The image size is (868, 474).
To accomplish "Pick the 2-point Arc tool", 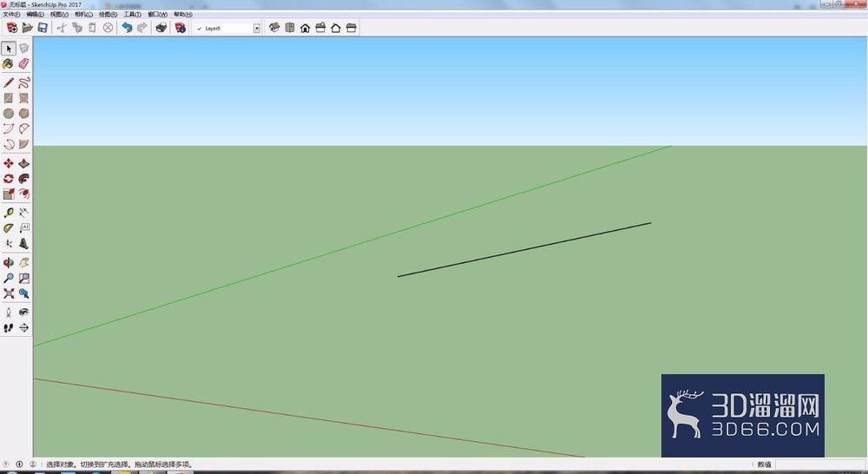I will [9, 129].
